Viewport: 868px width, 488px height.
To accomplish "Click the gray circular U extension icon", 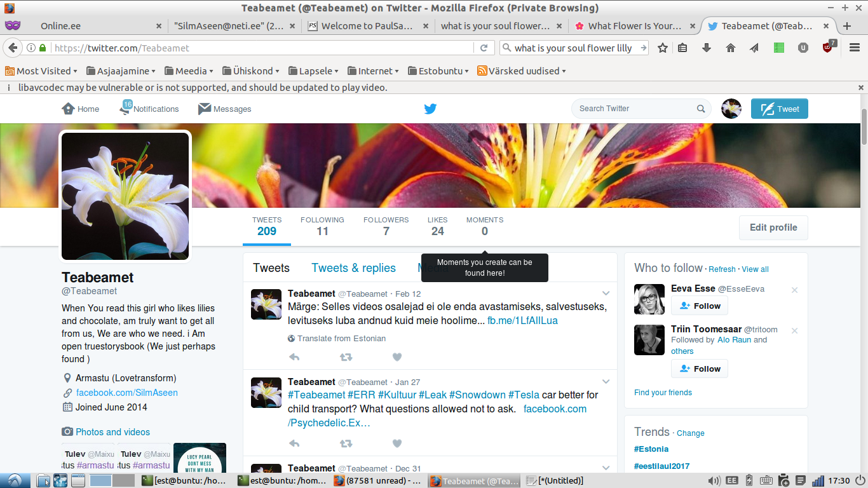I will [x=803, y=48].
